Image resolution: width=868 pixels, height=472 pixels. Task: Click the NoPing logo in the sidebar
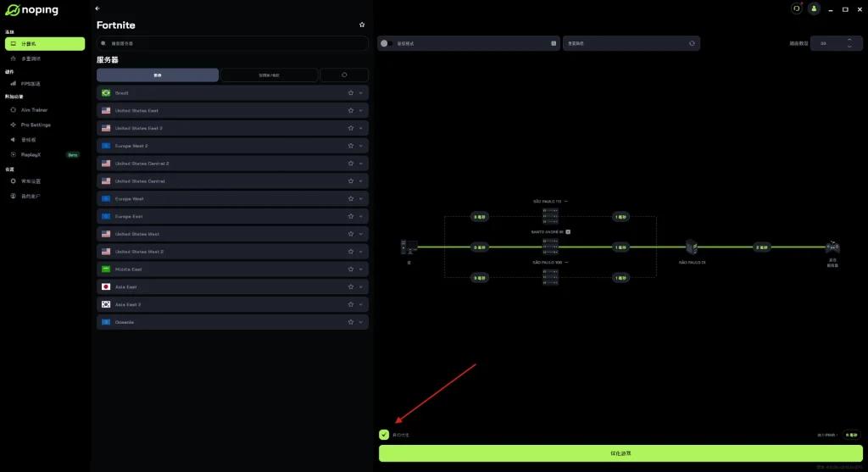31,10
